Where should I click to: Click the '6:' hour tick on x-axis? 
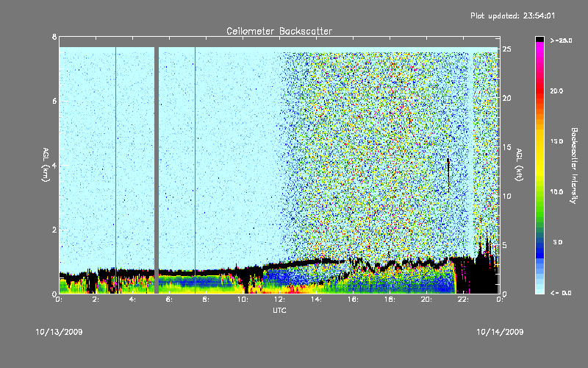click(170, 300)
